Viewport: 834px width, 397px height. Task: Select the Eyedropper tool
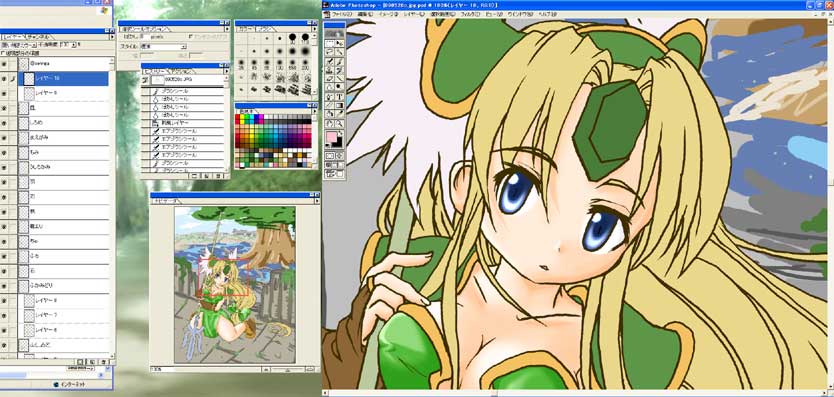tap(340, 113)
